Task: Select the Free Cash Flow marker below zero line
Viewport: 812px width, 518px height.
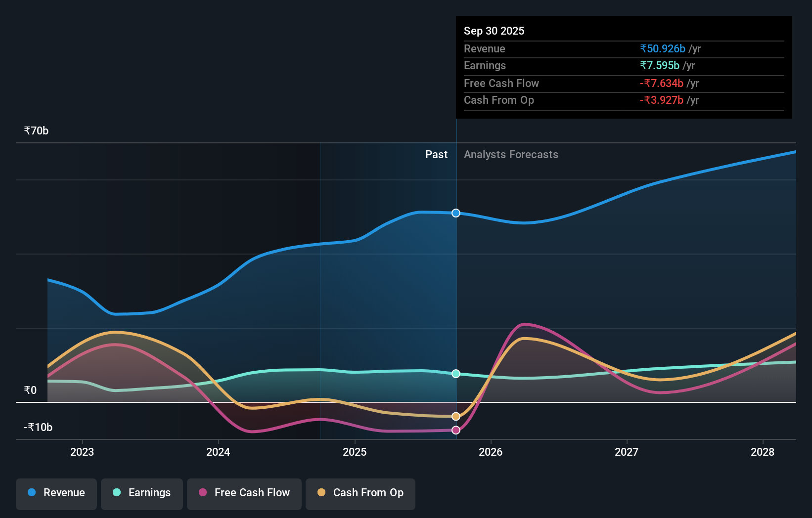Action: (x=455, y=430)
